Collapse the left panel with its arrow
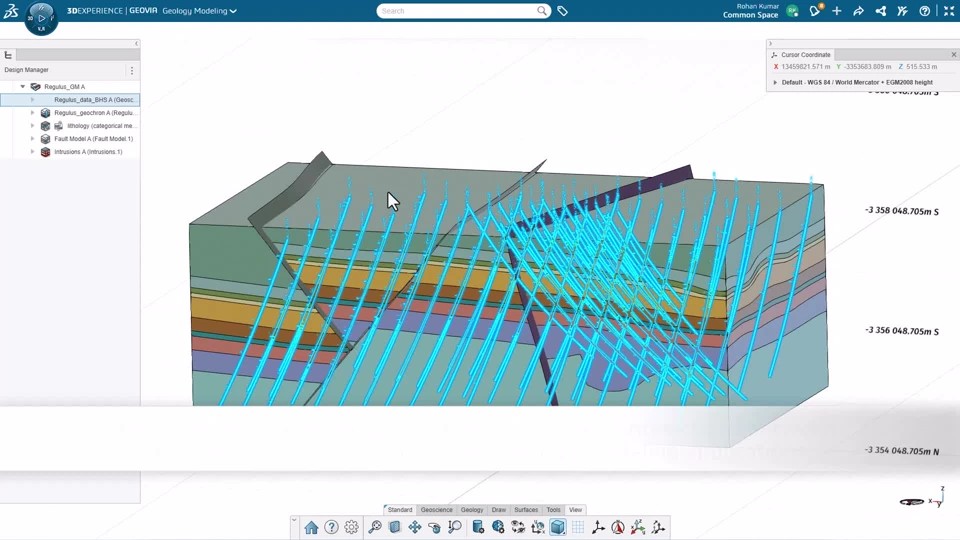This screenshot has width=960, height=540. click(137, 43)
